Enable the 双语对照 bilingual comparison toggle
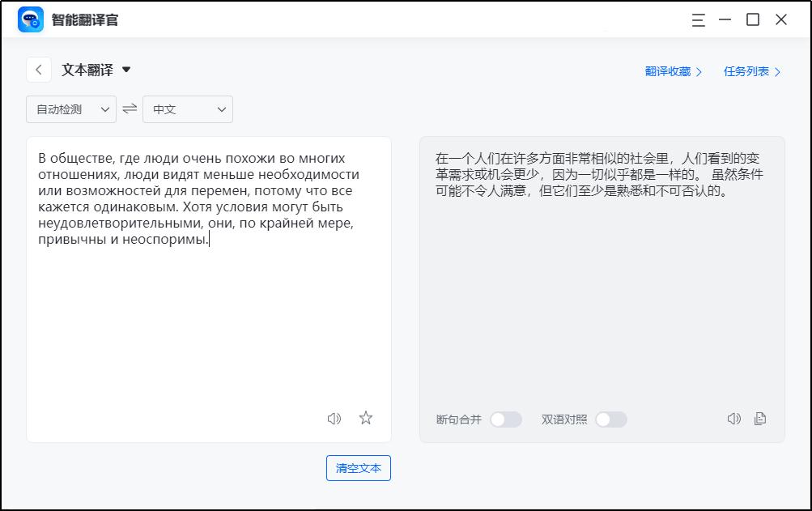The width and height of the screenshot is (812, 511). coord(611,419)
